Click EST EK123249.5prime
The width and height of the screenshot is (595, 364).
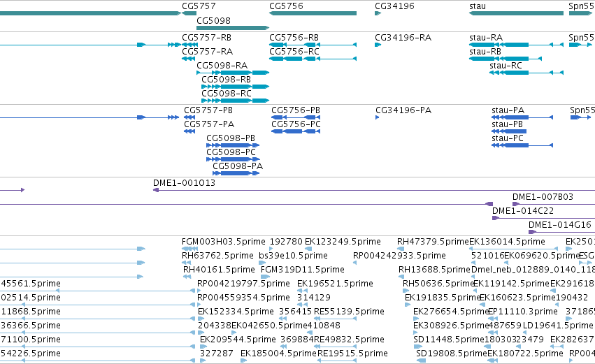pos(343,242)
